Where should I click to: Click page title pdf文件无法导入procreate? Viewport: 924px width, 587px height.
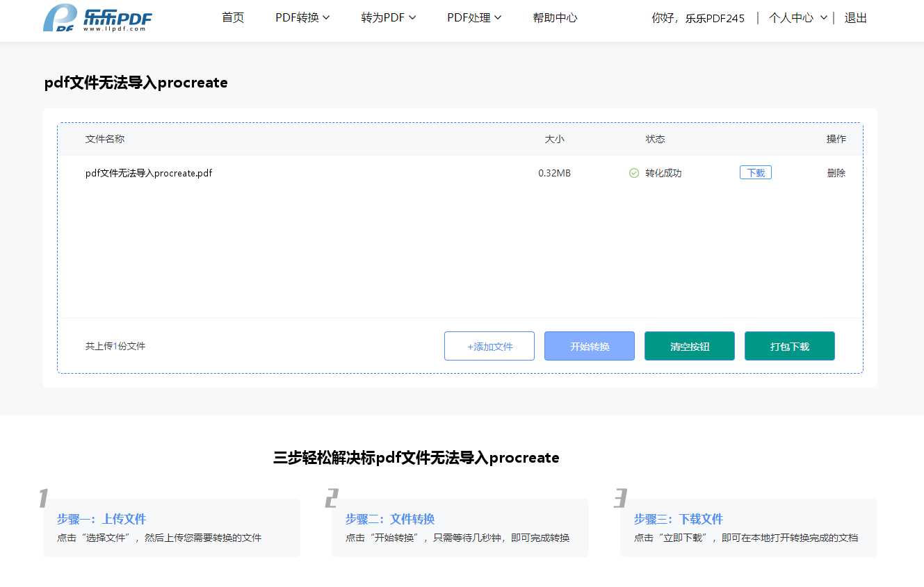(136, 83)
